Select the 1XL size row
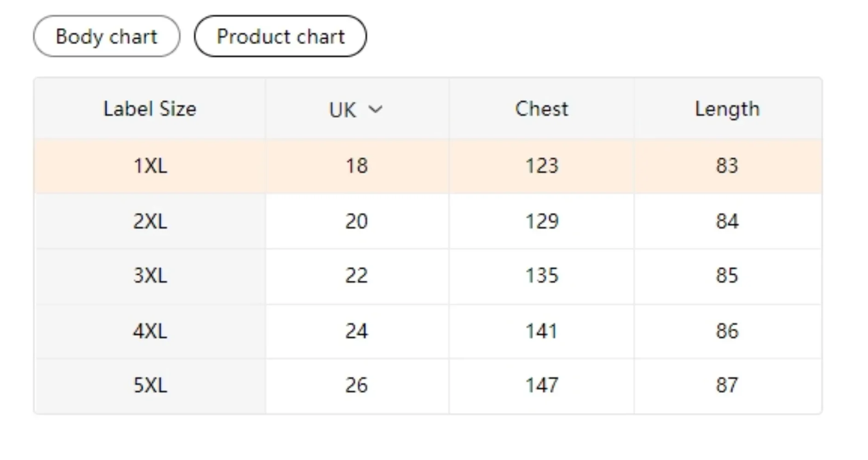 pos(150,166)
